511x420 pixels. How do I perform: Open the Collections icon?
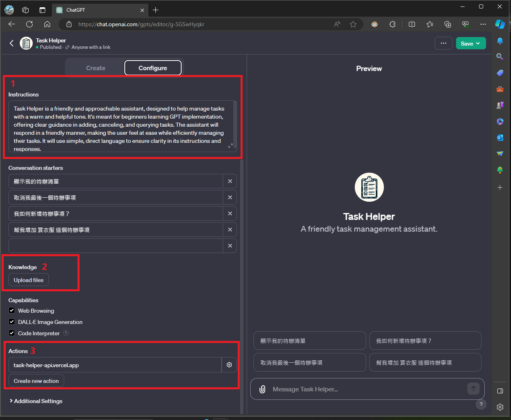(448, 24)
